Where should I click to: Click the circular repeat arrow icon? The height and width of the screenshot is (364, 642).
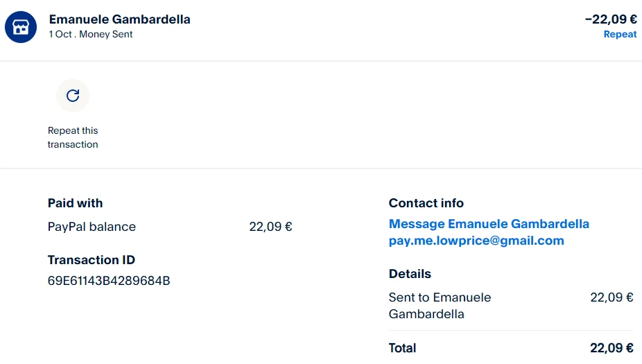(73, 96)
